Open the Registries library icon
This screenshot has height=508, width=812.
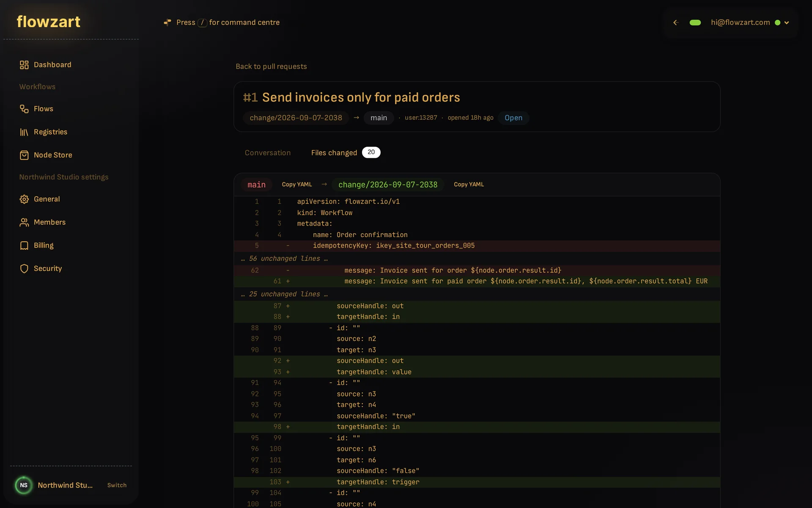[24, 132]
